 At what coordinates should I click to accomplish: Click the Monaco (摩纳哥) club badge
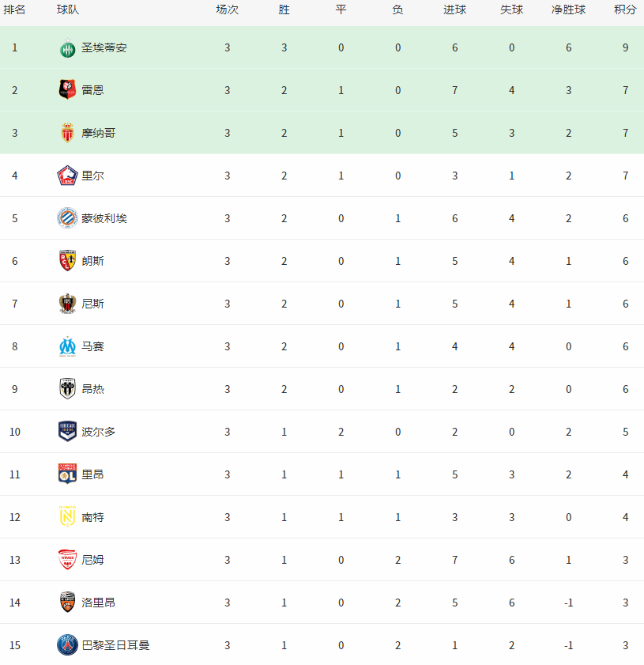pyautogui.click(x=67, y=133)
